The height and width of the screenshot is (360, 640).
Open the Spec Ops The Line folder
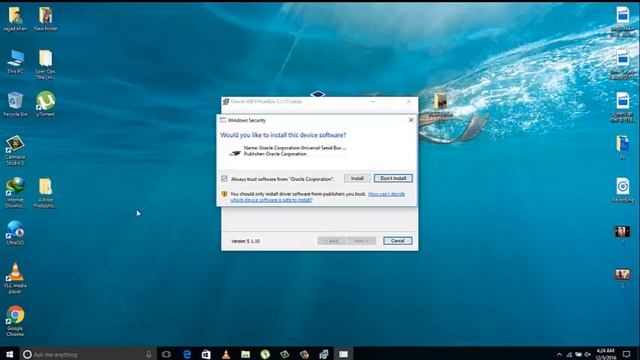tap(45, 64)
